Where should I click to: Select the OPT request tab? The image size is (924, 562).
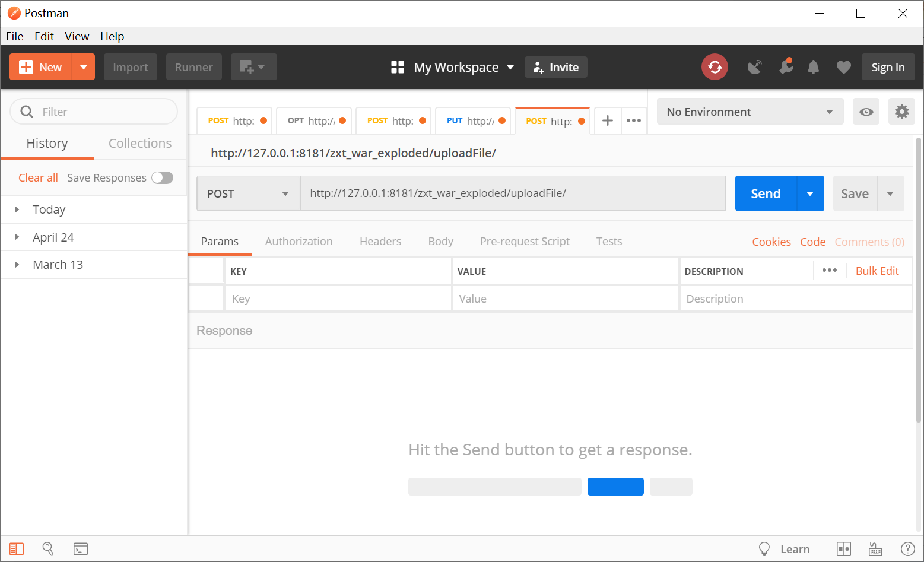pos(314,120)
